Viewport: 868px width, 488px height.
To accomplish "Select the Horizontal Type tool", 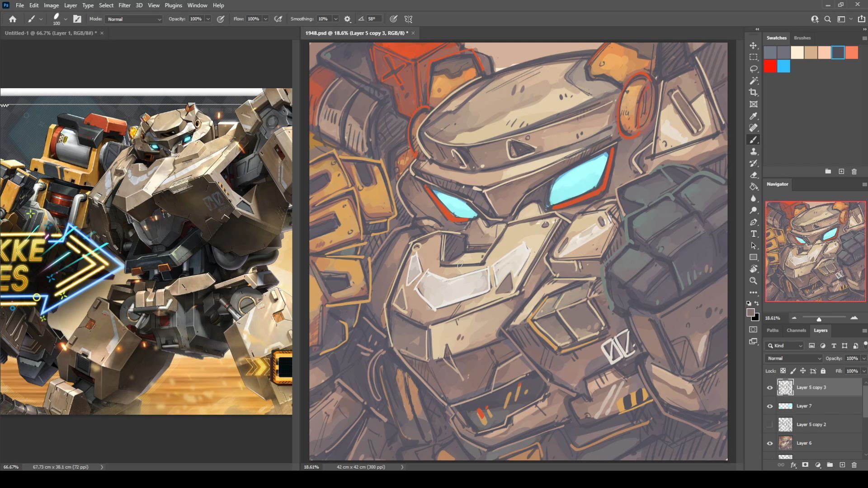I will 753,234.
